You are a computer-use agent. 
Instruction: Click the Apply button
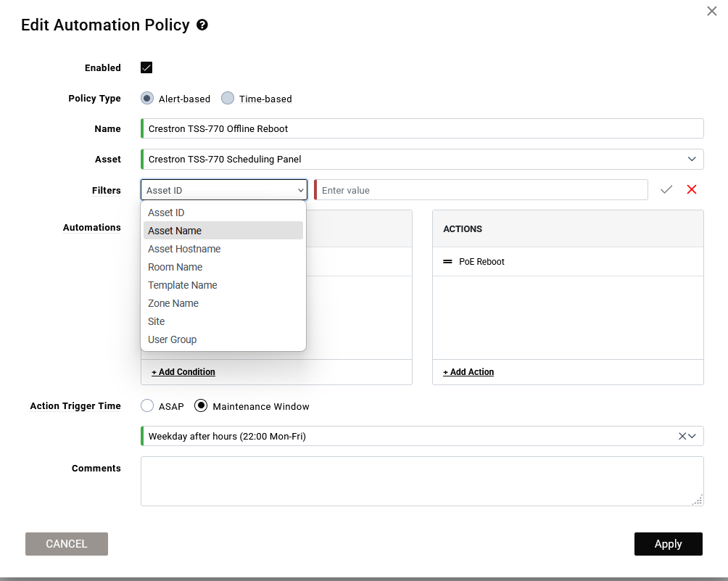coord(668,544)
